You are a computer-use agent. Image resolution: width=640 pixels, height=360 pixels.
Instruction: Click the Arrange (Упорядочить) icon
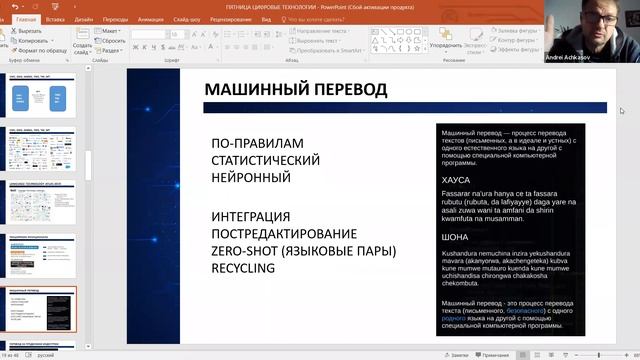pyautogui.click(x=445, y=34)
